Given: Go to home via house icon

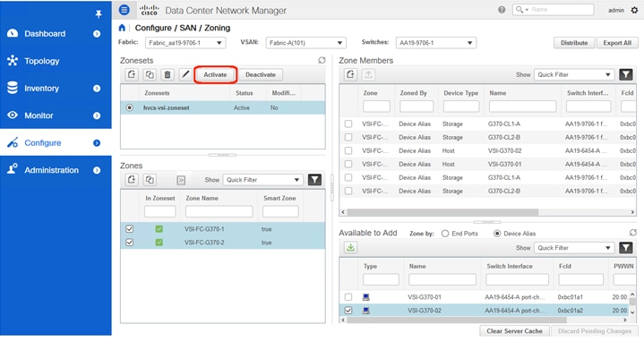Looking at the screenshot, I should [122, 28].
